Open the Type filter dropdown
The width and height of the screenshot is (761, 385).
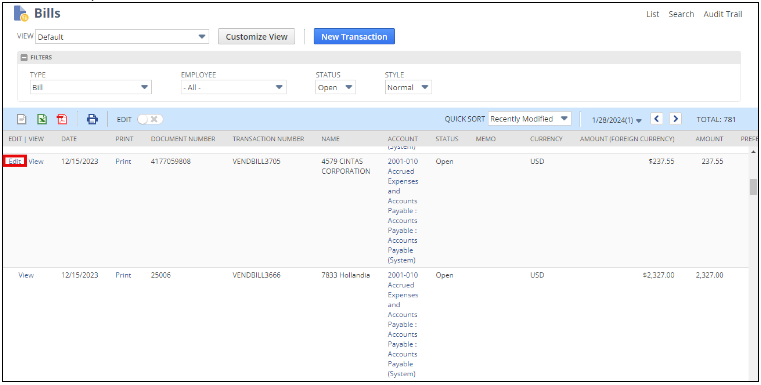click(90, 87)
